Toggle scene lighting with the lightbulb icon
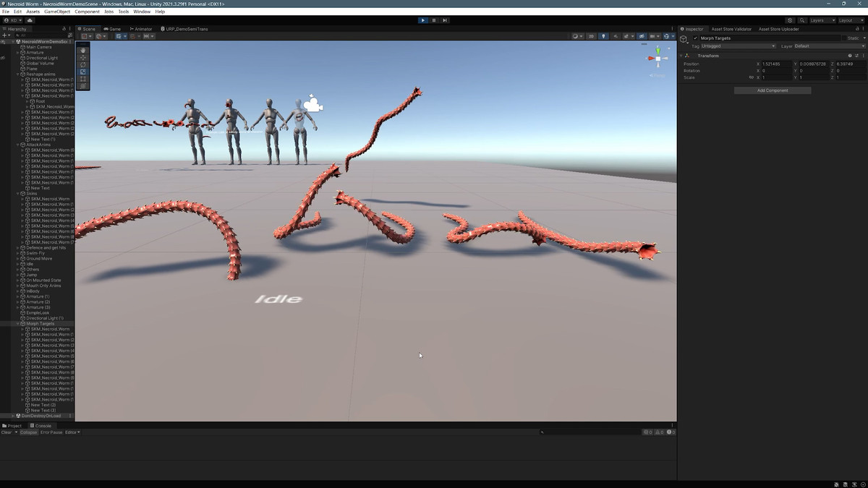The width and height of the screenshot is (868, 488). [603, 36]
